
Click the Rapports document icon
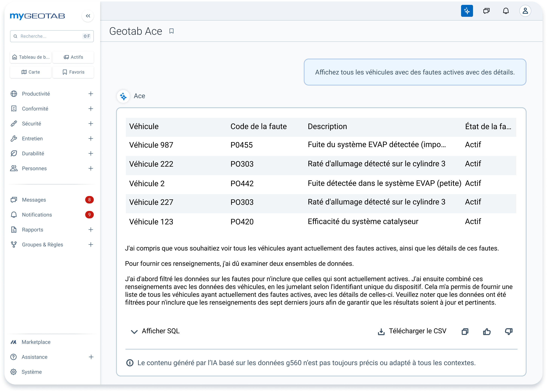pos(14,230)
